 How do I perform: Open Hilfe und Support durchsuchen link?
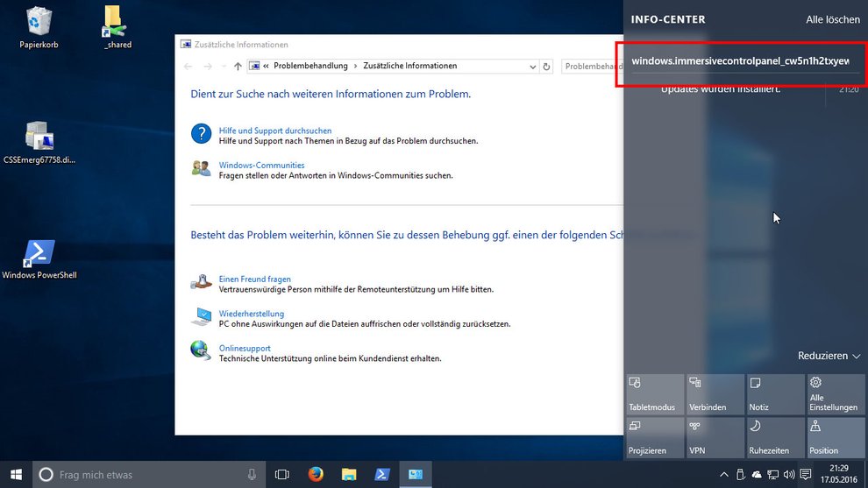click(275, 131)
